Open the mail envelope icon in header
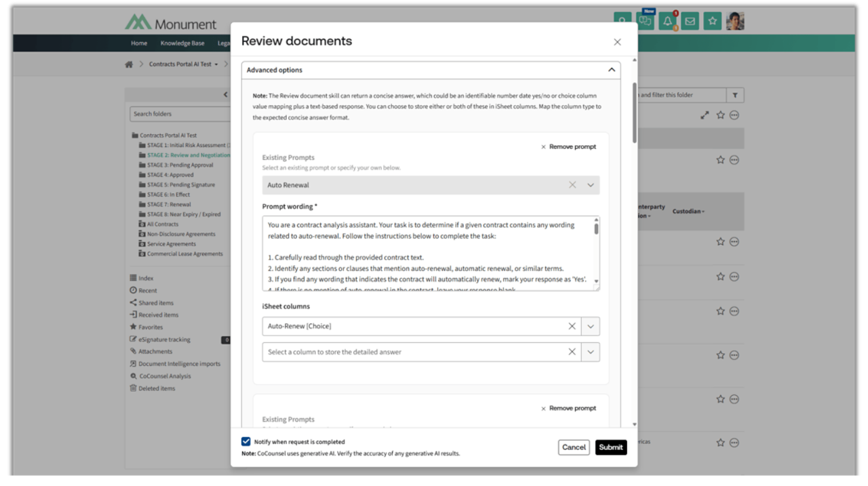This screenshot has width=868, height=486. [x=690, y=22]
